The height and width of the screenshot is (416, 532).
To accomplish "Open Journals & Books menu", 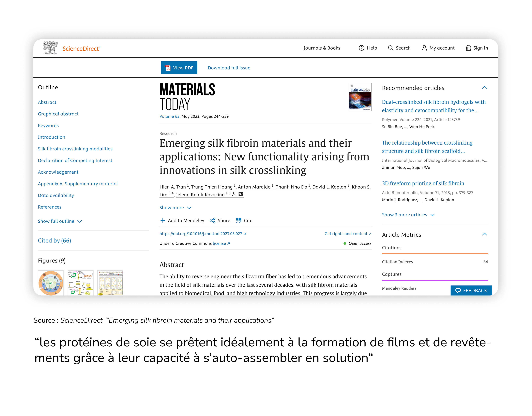I will [x=322, y=48].
